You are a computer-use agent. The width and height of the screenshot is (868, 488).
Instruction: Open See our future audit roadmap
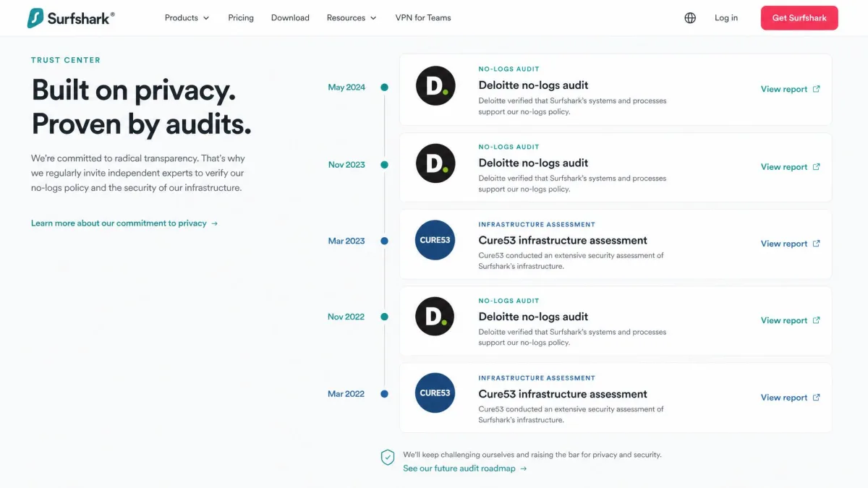(465, 468)
